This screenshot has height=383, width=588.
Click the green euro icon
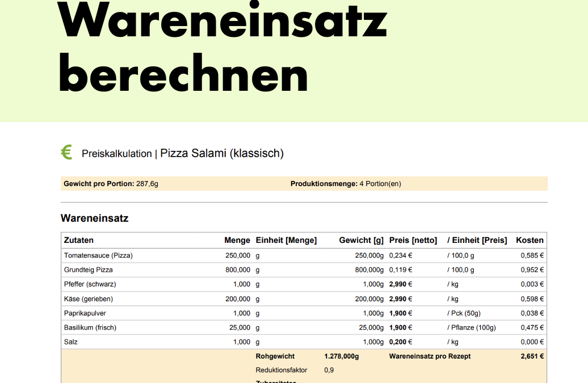[x=66, y=152]
